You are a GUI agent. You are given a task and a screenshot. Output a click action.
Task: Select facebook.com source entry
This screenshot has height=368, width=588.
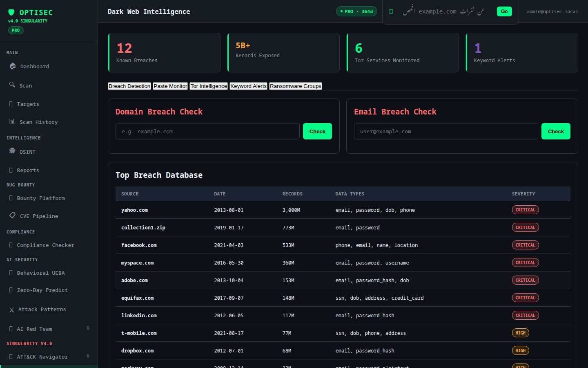[x=139, y=245]
